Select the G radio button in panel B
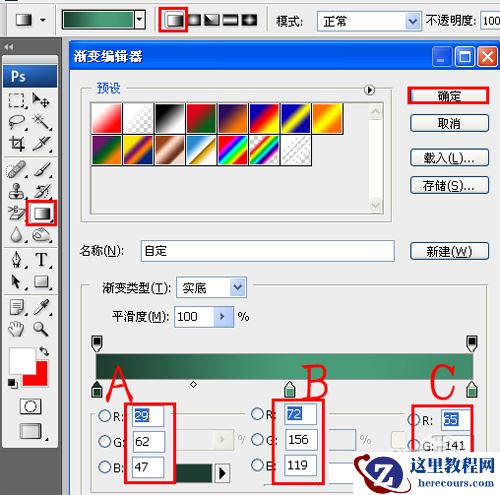Viewport: 500px width, 495px height. pyautogui.click(x=257, y=439)
